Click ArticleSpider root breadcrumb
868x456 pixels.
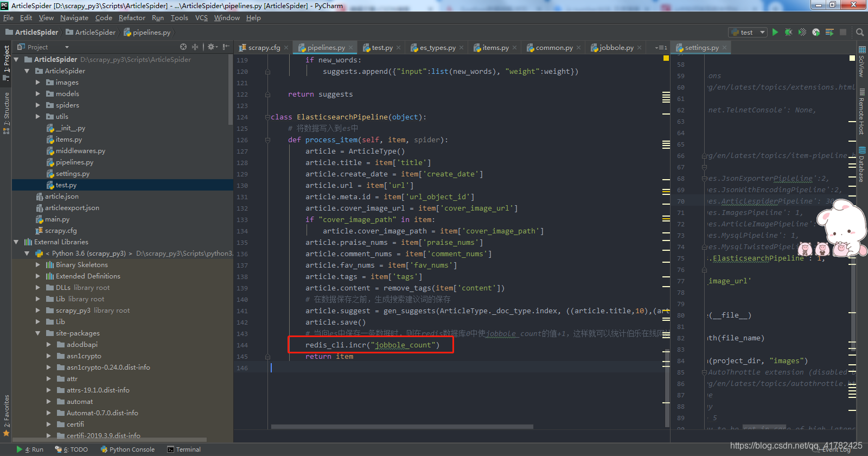31,33
